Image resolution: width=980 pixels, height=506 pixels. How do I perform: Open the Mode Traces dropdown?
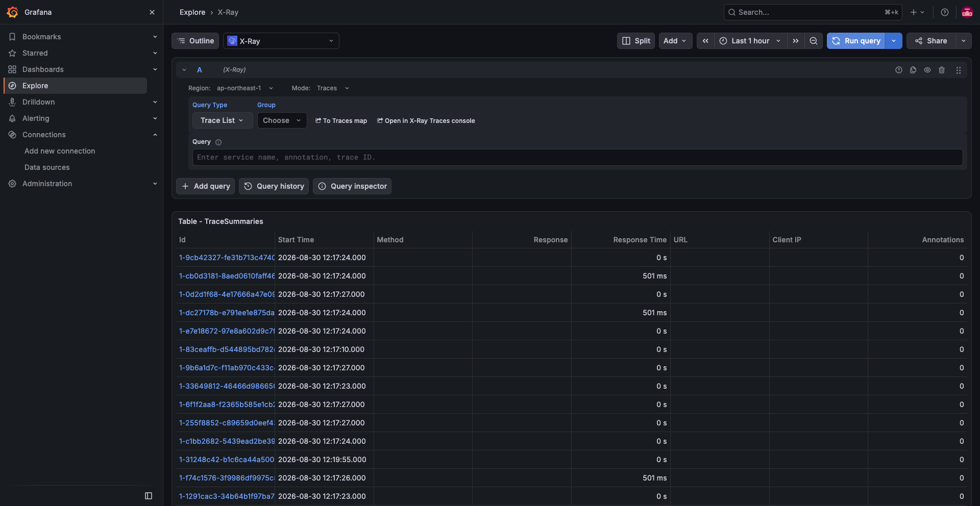[x=333, y=88]
